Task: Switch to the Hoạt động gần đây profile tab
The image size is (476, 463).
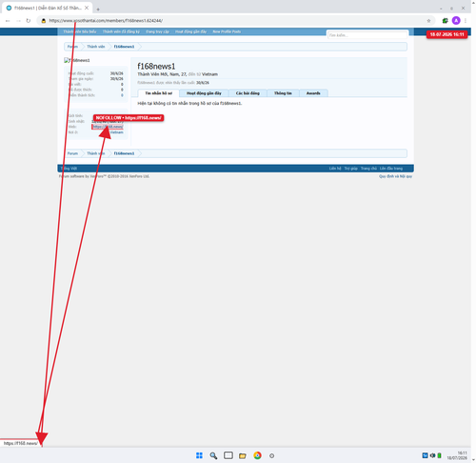Action: click(204, 93)
